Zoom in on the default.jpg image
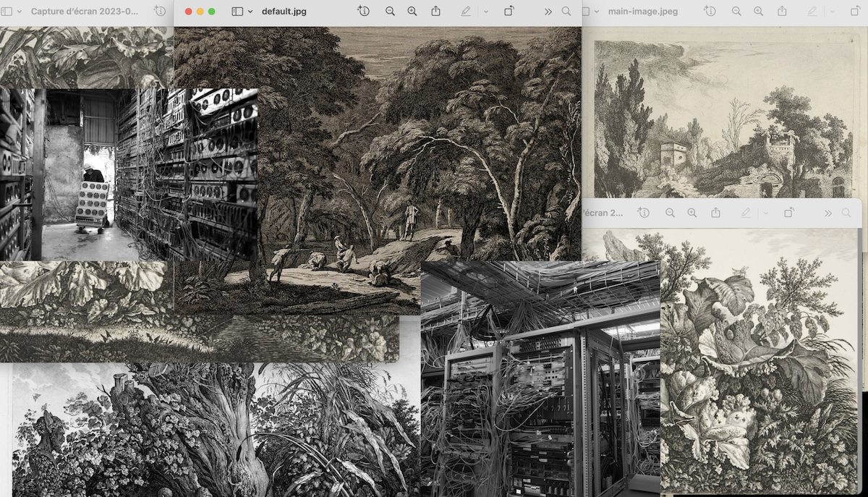The width and height of the screenshot is (868, 497). (412, 12)
